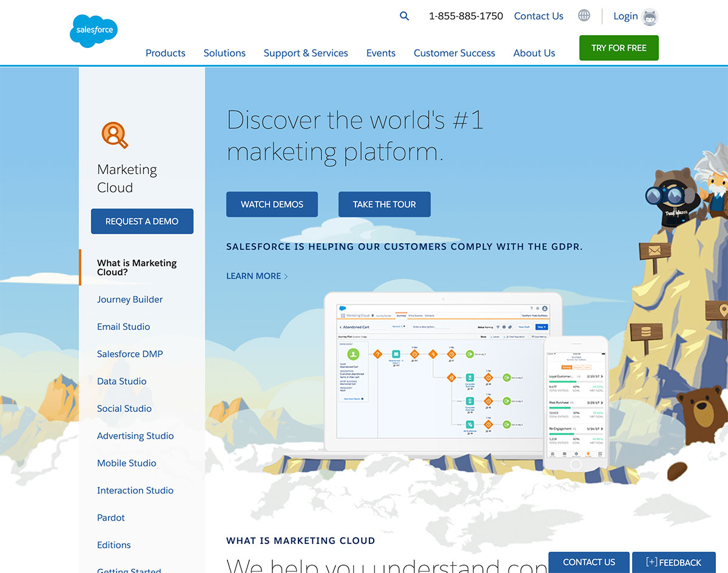Click the phone app screenshot
This screenshot has width=728, height=573.
tap(576, 404)
